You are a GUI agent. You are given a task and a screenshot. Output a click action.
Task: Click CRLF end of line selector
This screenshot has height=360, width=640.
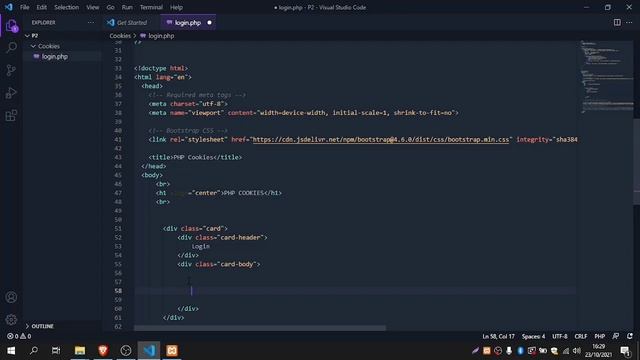click(x=580, y=336)
